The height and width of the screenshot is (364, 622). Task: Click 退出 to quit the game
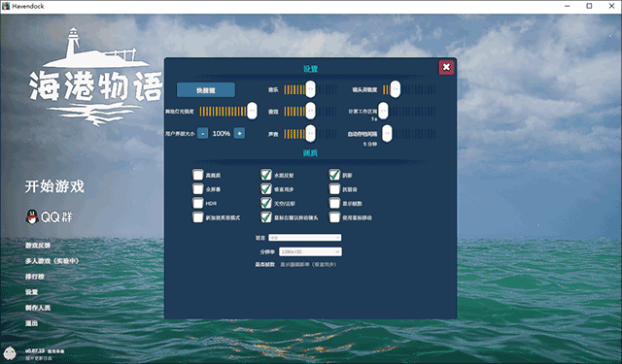pyautogui.click(x=31, y=323)
